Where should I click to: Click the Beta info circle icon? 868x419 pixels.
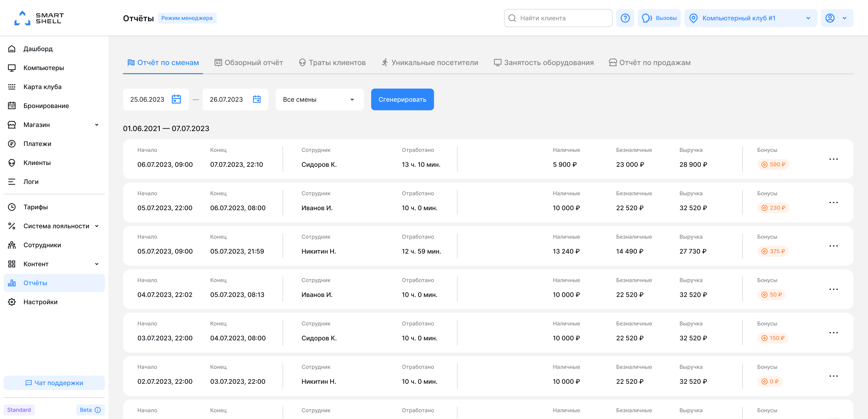[x=98, y=410]
